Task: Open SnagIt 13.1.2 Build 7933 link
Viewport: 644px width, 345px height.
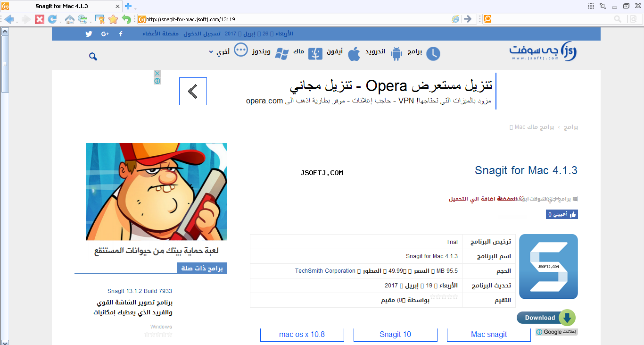Action: 140,291
